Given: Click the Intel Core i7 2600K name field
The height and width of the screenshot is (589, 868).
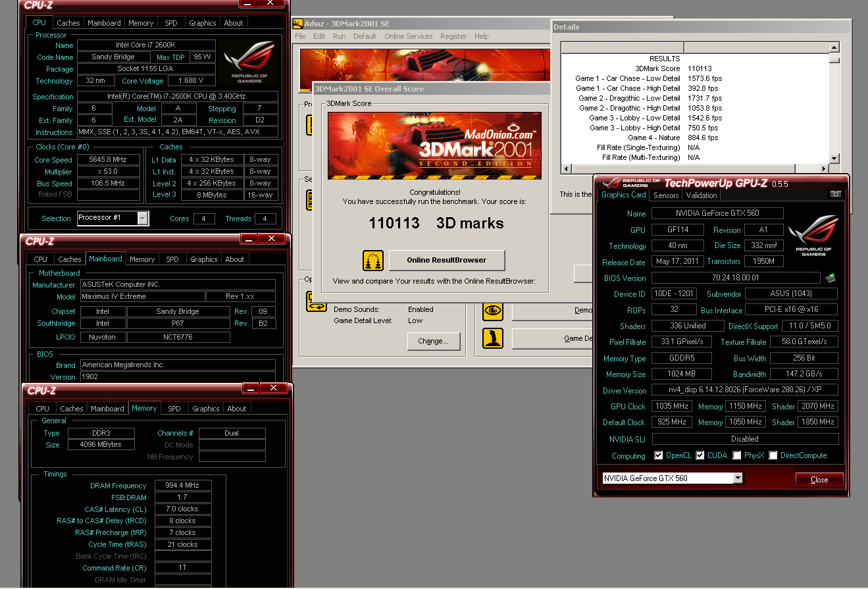Looking at the screenshot, I should [x=146, y=45].
